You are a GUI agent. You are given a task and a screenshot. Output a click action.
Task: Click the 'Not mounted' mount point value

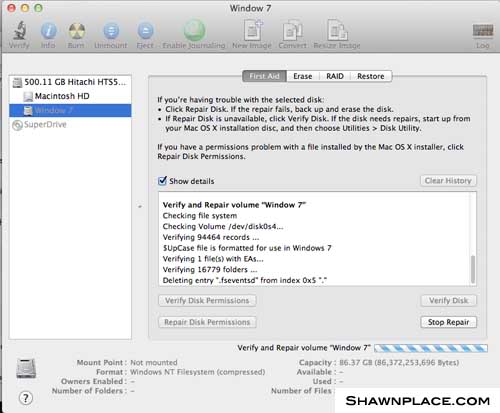click(154, 363)
